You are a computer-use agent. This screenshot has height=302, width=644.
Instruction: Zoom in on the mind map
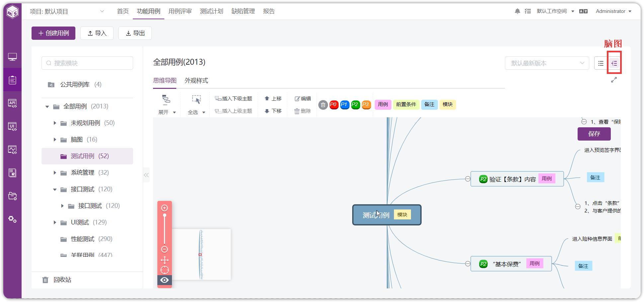coord(164,208)
